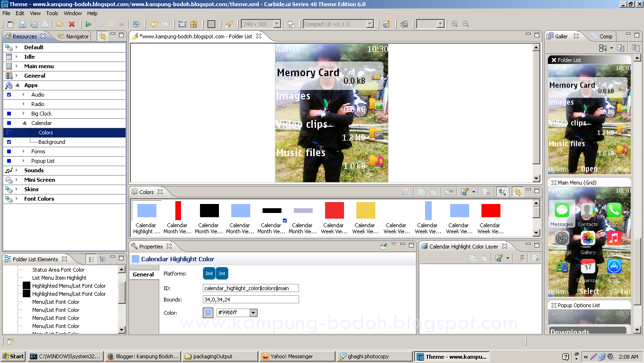Click the globe icon in the main toolbar
Image resolution: width=644 pixels, height=363 pixels.
point(136,24)
